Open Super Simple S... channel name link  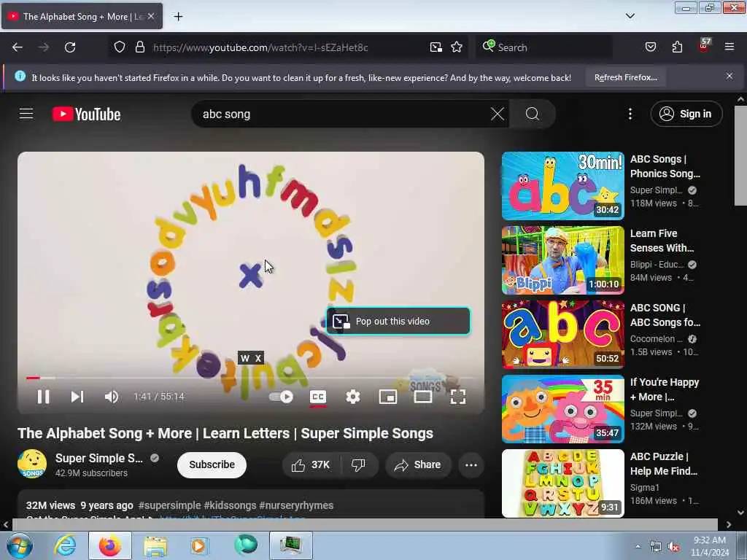(x=99, y=458)
